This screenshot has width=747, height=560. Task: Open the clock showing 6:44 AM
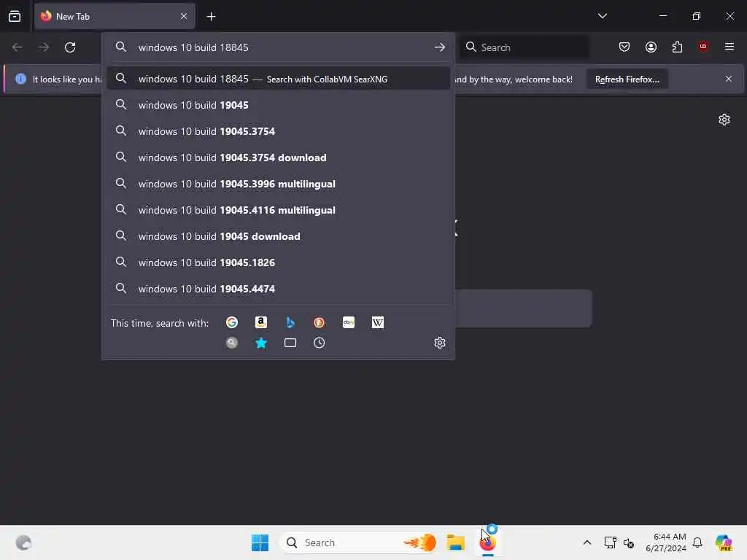tap(666, 542)
